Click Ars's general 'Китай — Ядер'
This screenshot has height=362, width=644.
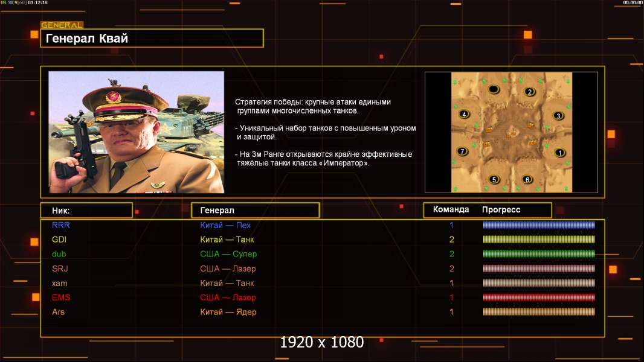pos(228,312)
